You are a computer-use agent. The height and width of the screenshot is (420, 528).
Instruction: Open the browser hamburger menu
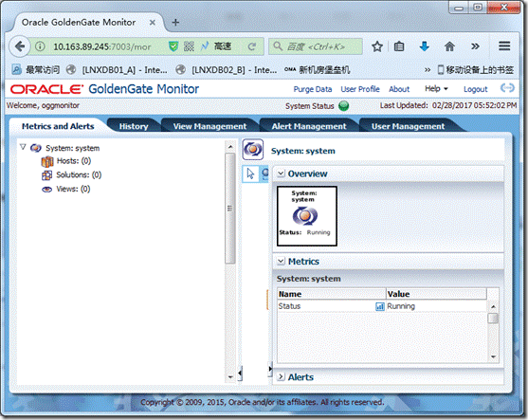point(504,46)
